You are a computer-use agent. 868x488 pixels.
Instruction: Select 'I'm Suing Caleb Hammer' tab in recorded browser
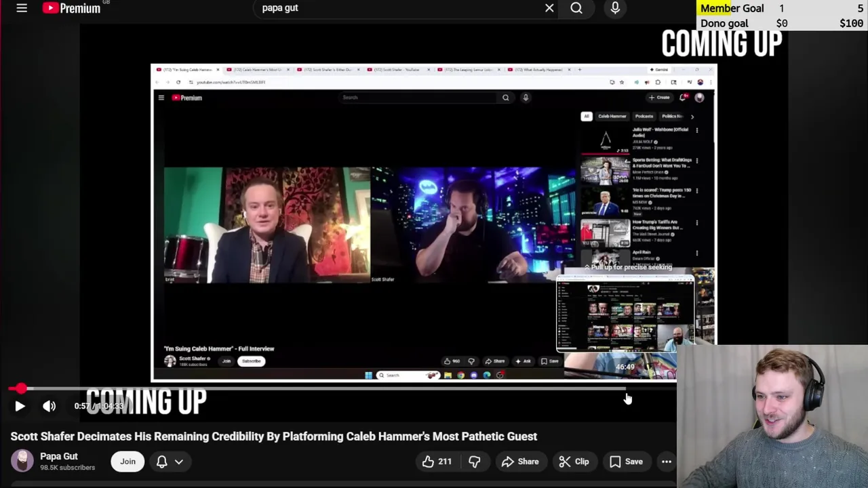[187, 70]
